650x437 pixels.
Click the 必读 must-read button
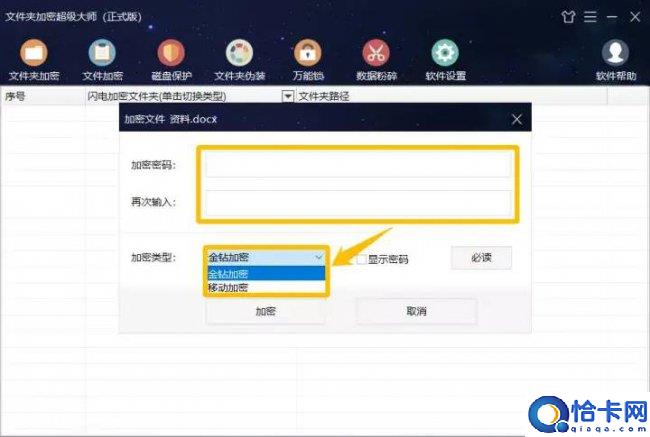click(x=481, y=257)
